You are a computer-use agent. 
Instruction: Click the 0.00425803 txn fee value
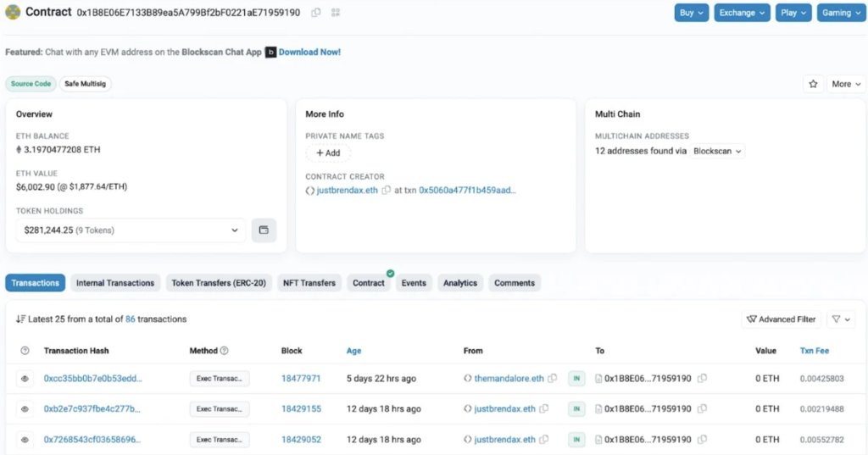point(821,379)
